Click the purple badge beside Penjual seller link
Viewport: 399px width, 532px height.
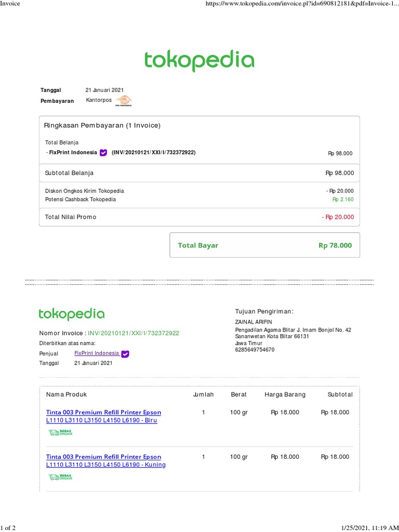point(125,354)
